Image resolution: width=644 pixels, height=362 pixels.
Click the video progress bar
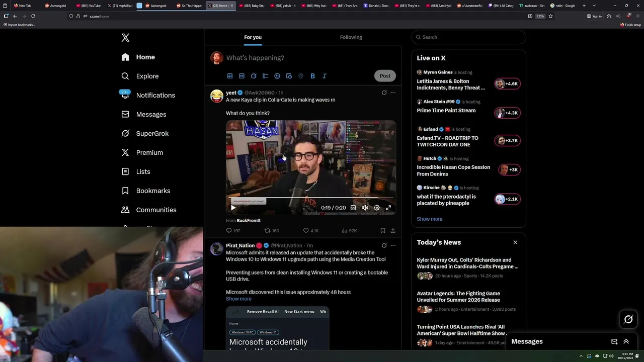311,198
